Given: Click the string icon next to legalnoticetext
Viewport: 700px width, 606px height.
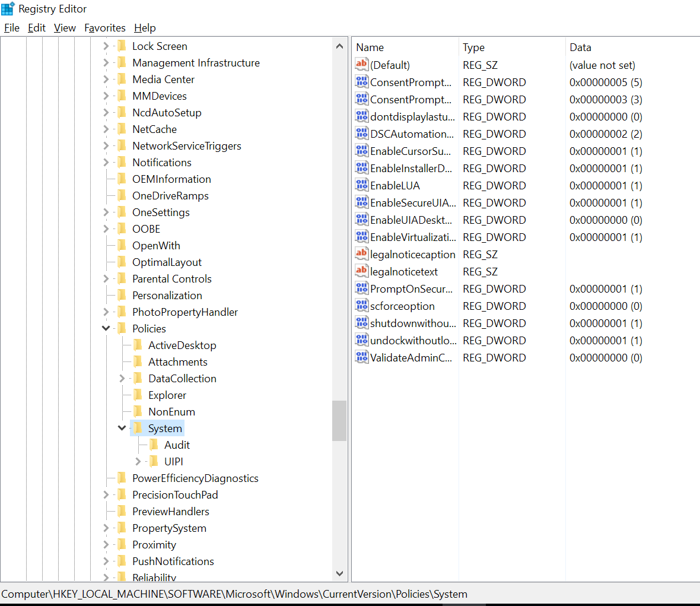Looking at the screenshot, I should 362,271.
